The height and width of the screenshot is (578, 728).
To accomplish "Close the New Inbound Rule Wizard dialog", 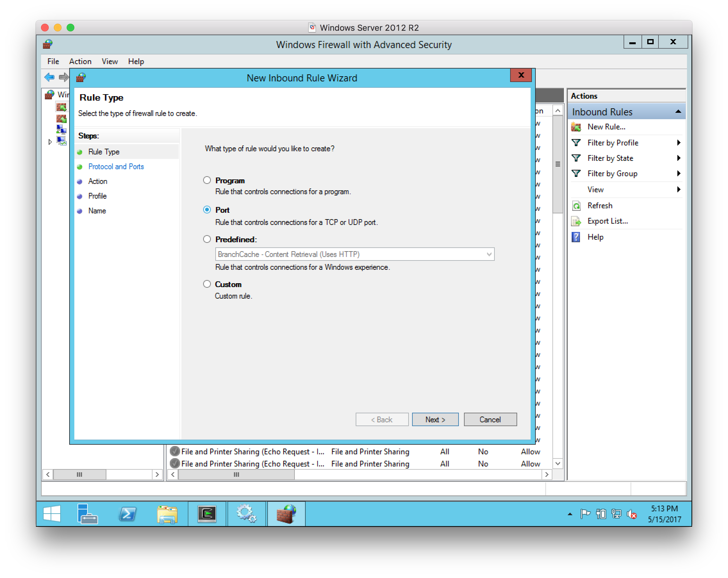I will pyautogui.click(x=521, y=75).
